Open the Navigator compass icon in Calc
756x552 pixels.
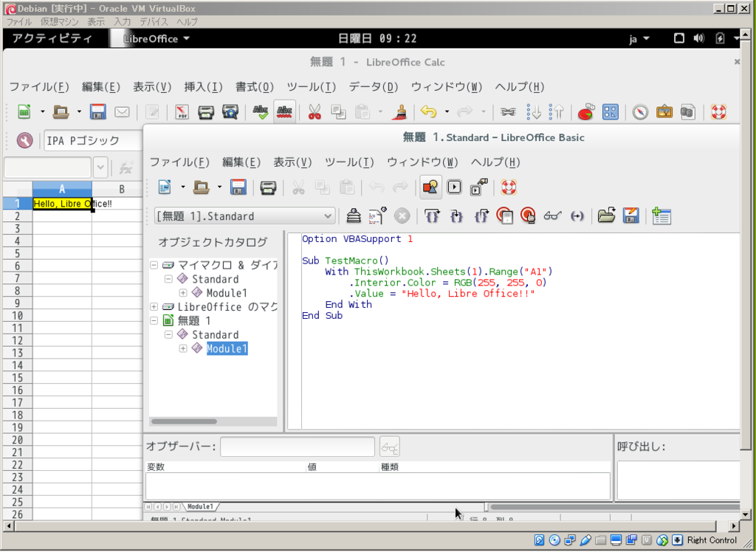640,112
